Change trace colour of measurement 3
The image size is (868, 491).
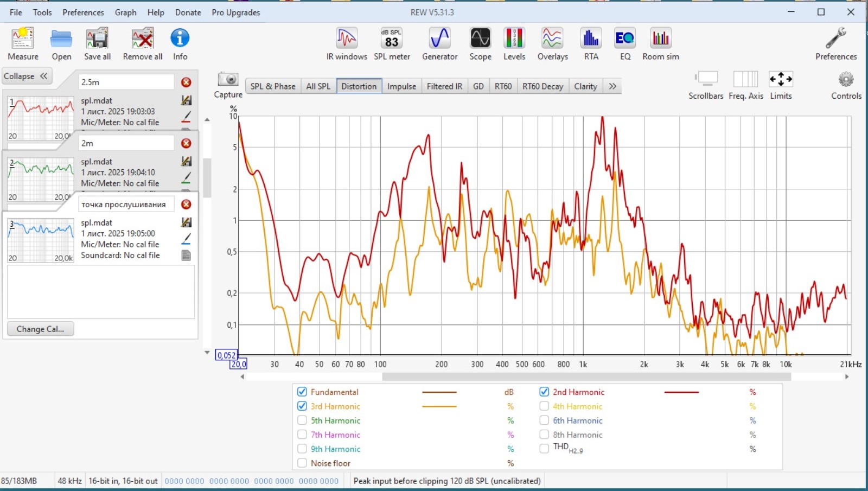click(186, 238)
